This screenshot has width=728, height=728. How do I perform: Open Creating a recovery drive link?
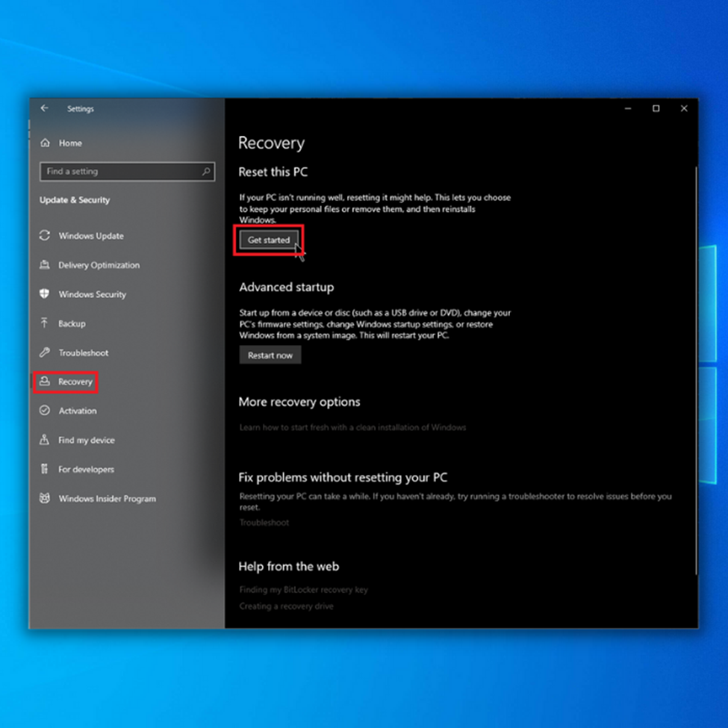[x=287, y=606]
